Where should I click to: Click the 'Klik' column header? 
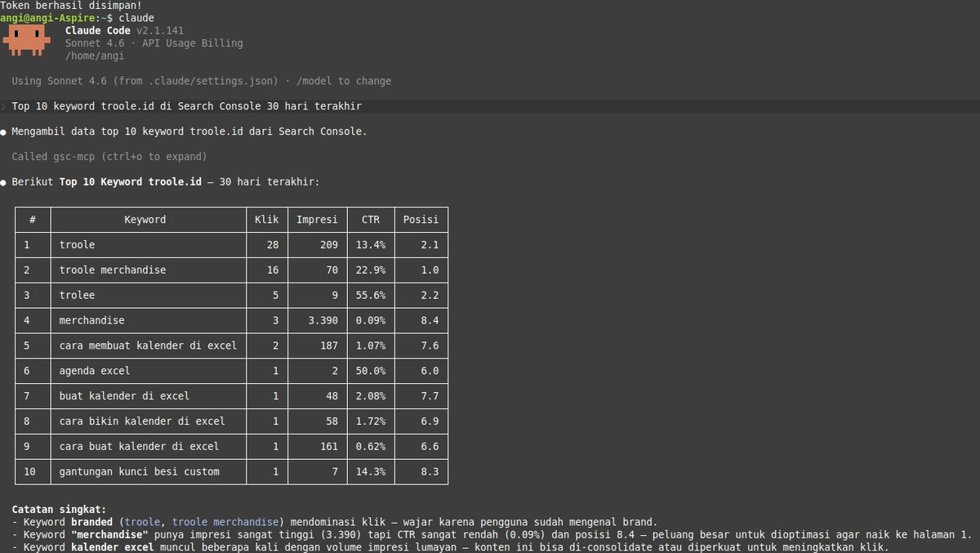coord(267,220)
